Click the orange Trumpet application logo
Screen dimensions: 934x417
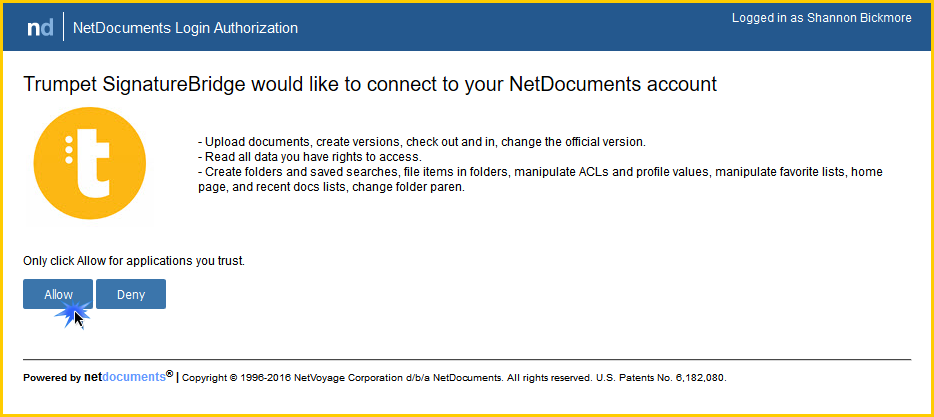click(89, 163)
